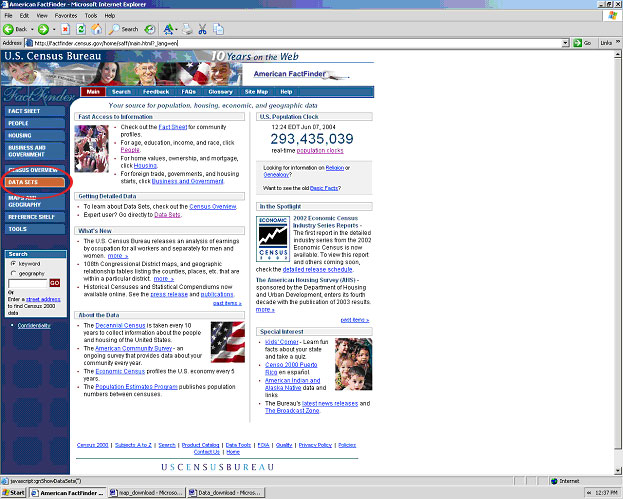623x499 pixels.
Task: Click the Cut scissors icon
Action: [x=203, y=29]
